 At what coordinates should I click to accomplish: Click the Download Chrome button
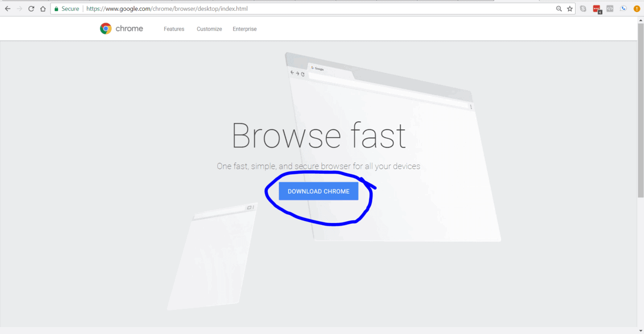pyautogui.click(x=318, y=191)
